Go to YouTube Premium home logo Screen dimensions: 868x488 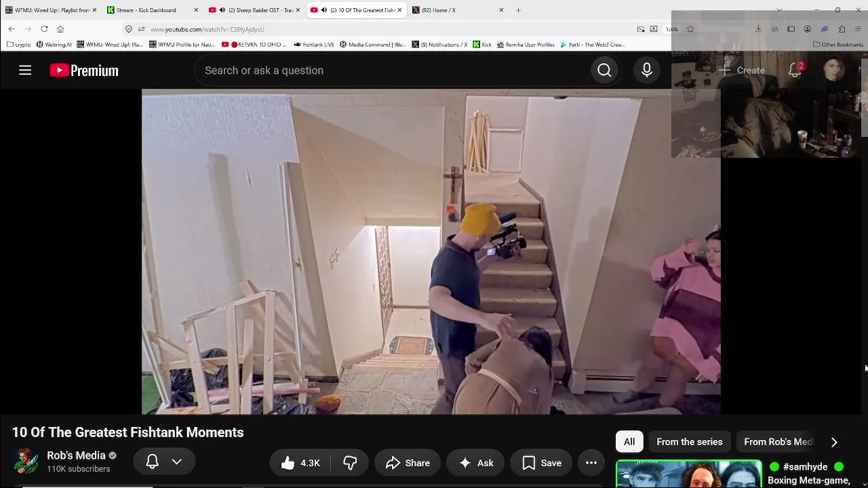click(x=84, y=70)
